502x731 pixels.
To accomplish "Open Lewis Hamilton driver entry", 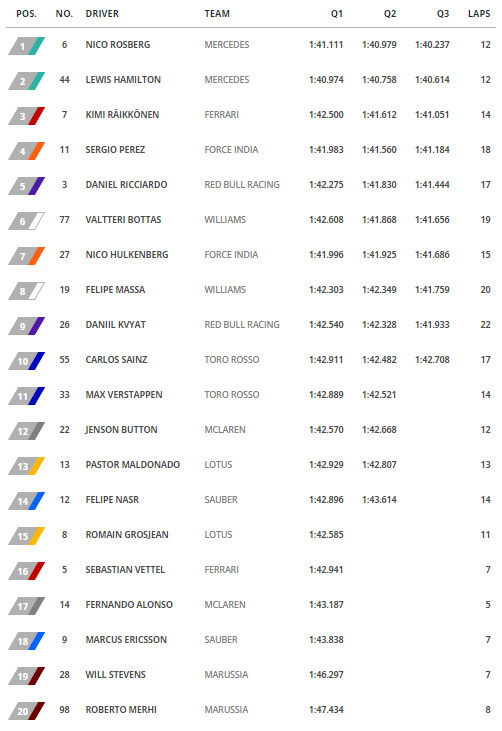I will tap(123, 80).
